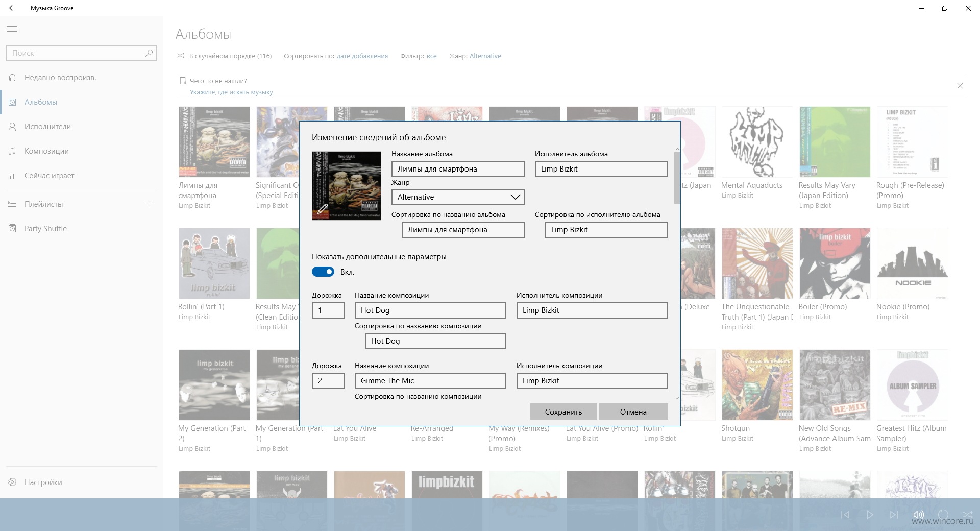Viewport: 980px width, 531px height.
Task: Skip to next track in player bar
Action: point(894,515)
